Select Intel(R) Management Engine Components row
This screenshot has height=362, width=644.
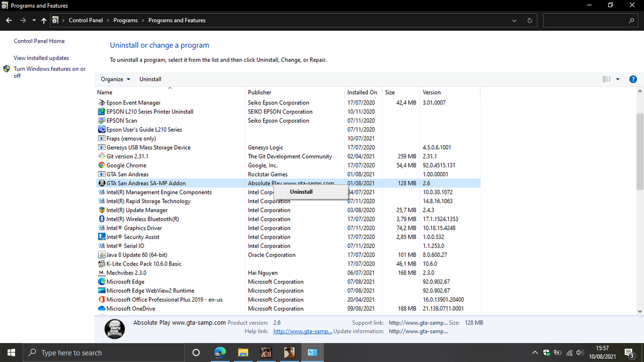[288, 192]
